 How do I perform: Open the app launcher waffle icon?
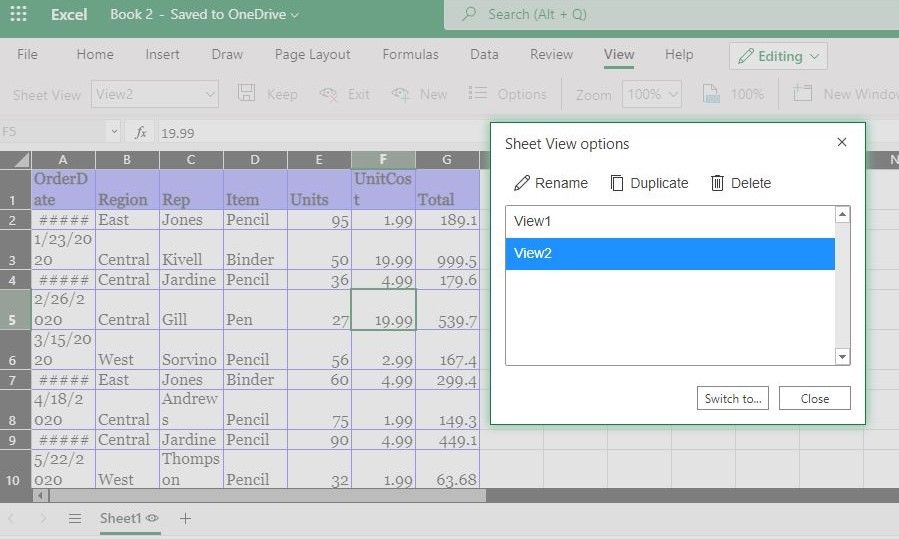point(18,15)
